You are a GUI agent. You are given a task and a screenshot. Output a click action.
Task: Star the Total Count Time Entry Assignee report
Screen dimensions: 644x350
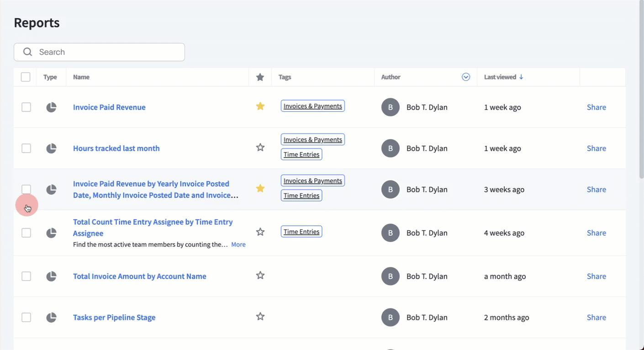point(260,232)
